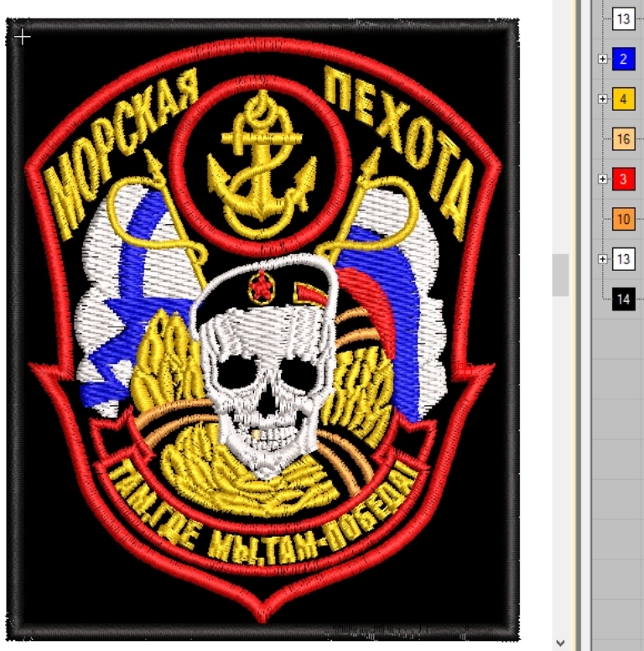Select the blue thread swatch numbered 2
Screen dimensions: 644x651
(x=623, y=60)
